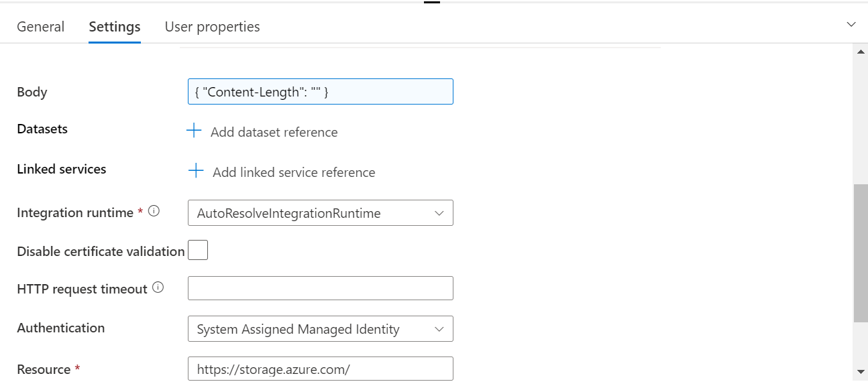Switch to the User properties tab
The width and height of the screenshot is (868, 390).
point(212,26)
